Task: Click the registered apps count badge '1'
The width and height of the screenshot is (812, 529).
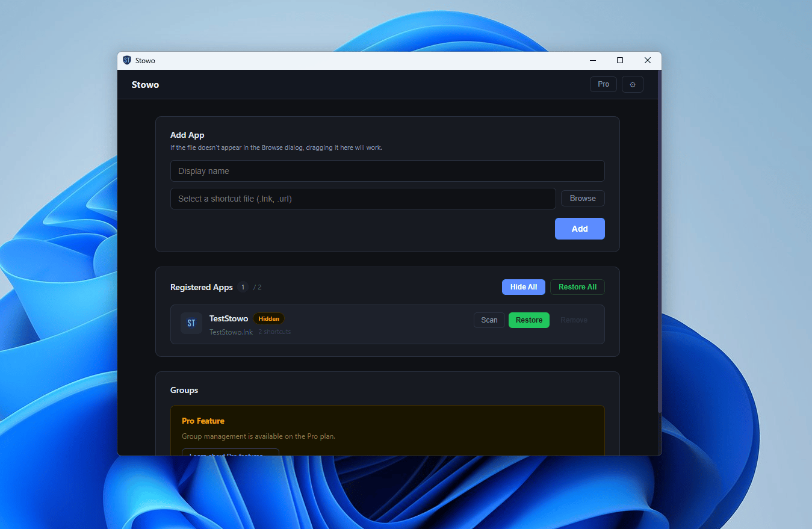Action: pyautogui.click(x=243, y=287)
